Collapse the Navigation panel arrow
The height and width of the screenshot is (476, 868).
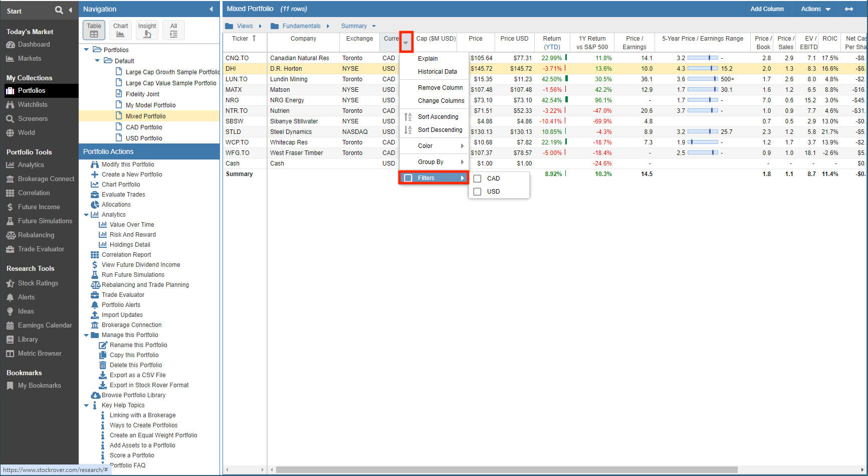click(x=211, y=9)
